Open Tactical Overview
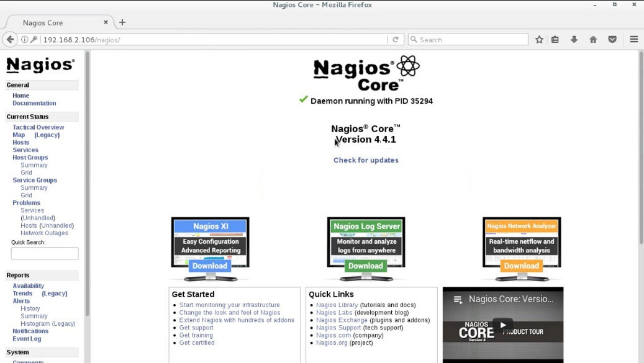The width and height of the screenshot is (644, 363). [x=39, y=128]
